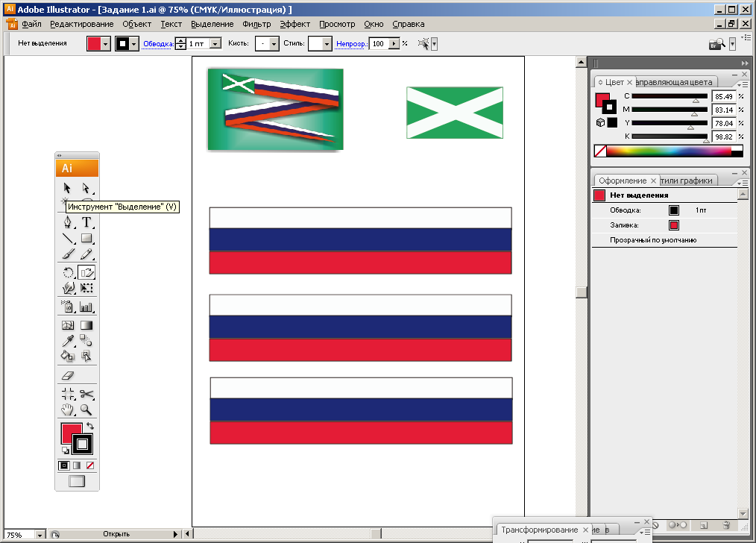This screenshot has width=756, height=543.
Task: Open Color panel options menu
Action: pyautogui.click(x=743, y=84)
